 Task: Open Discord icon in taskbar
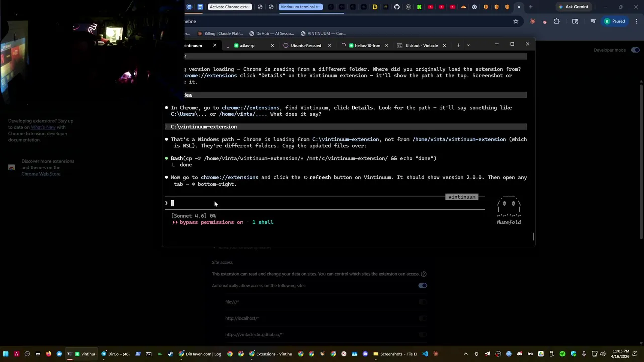[x=365, y=354]
